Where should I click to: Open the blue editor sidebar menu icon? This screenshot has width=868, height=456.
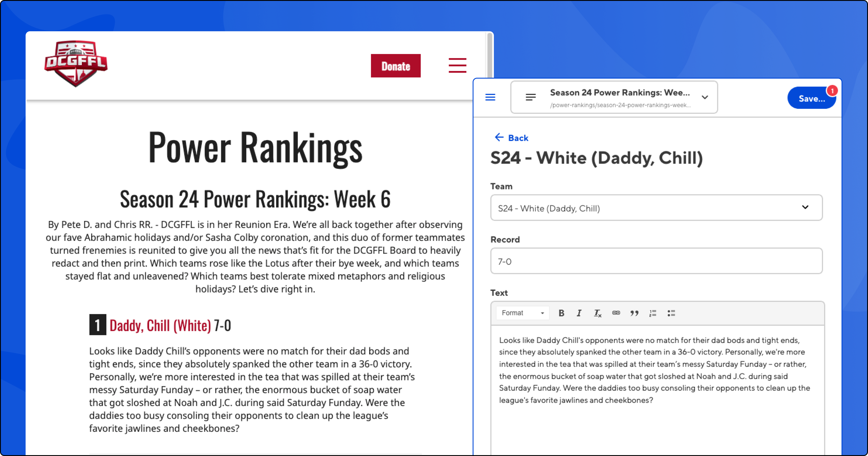pos(490,97)
